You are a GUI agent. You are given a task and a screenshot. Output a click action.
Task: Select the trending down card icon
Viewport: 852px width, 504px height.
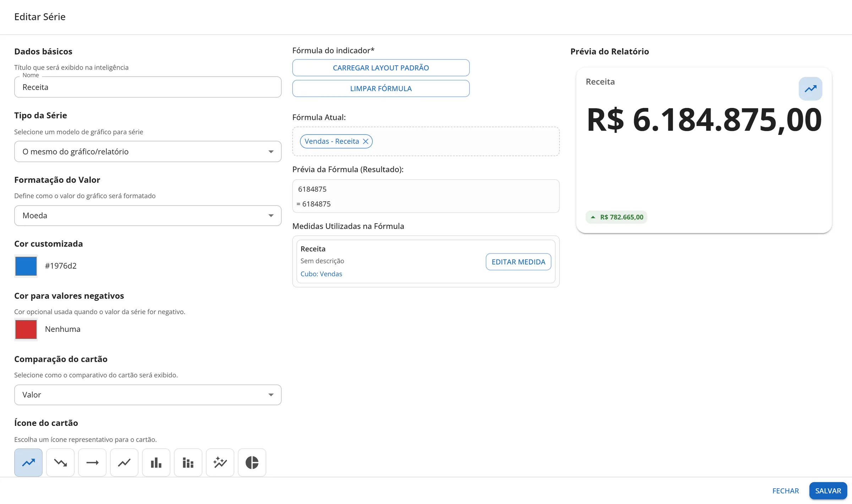point(60,462)
